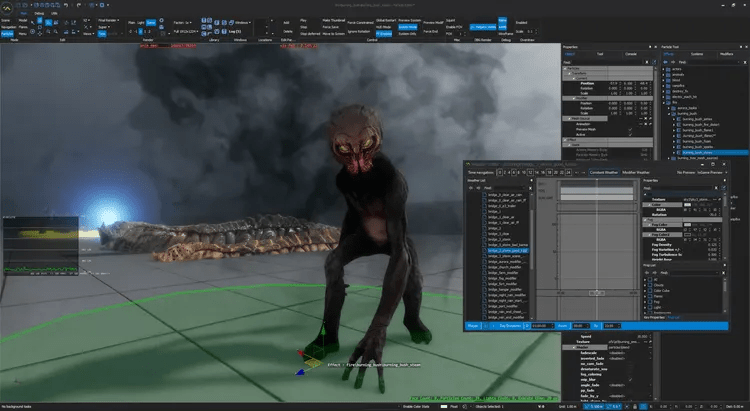Open the Color swatch in weather Properties

pyautogui.click(x=687, y=205)
